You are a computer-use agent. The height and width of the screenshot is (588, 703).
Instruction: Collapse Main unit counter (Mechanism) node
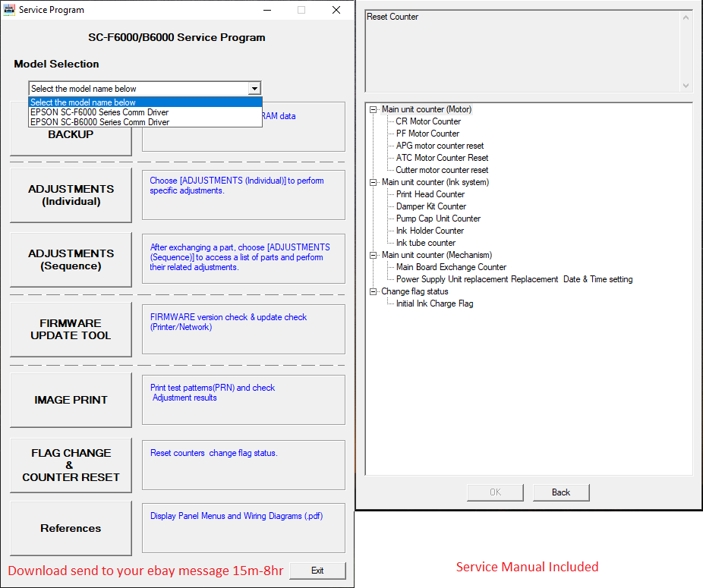(x=373, y=255)
